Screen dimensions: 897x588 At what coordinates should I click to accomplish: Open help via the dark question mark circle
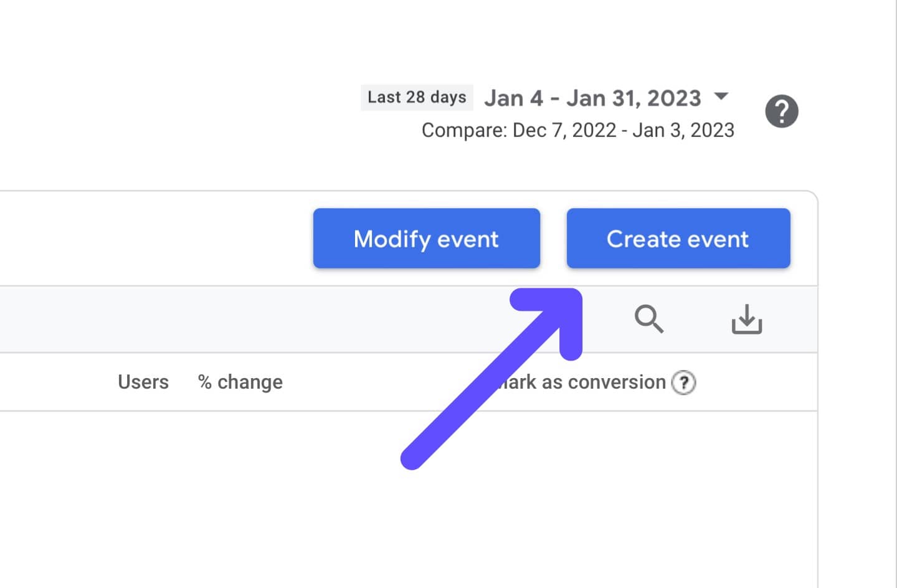click(782, 111)
